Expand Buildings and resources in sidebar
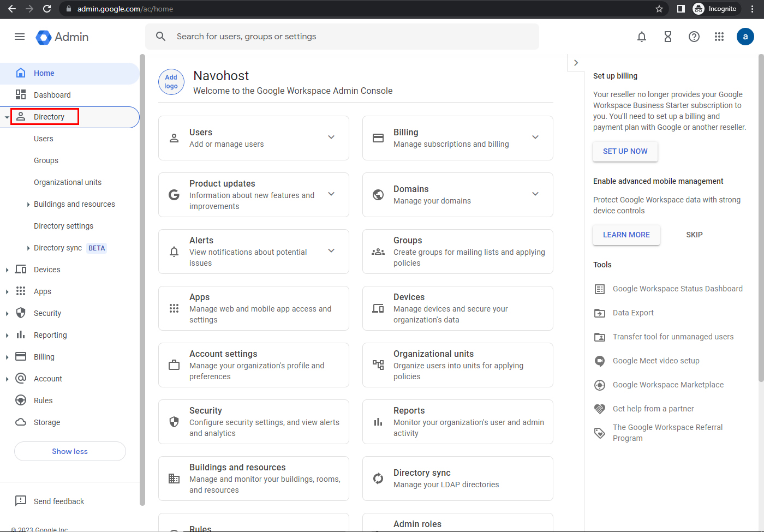This screenshot has width=764, height=532. pos(28,205)
